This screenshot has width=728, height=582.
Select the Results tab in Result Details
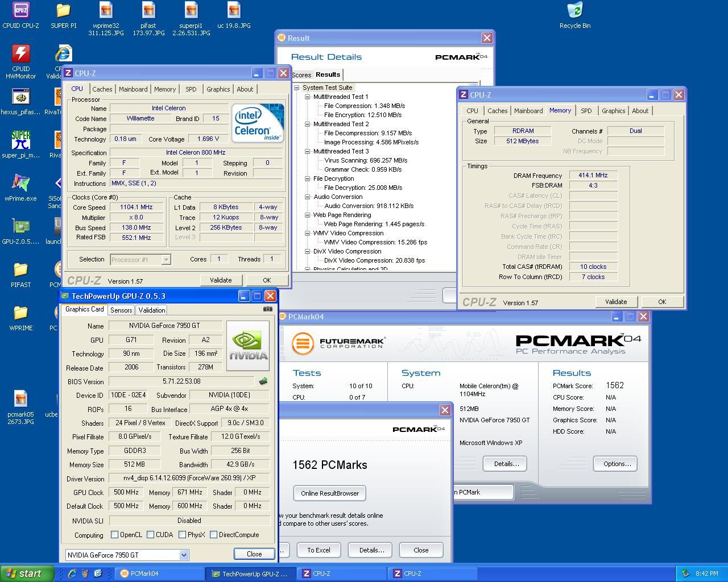point(328,74)
